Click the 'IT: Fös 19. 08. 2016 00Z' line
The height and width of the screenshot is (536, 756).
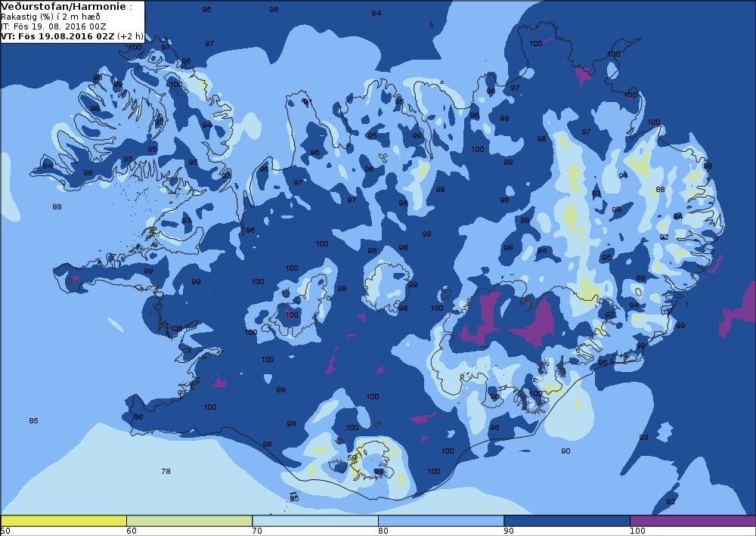pos(54,26)
